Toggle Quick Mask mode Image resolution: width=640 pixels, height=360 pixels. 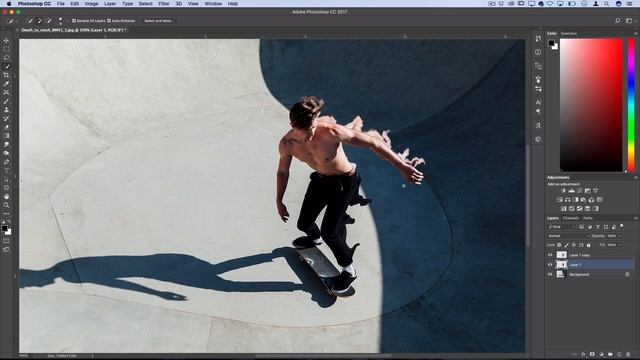[x=6, y=241]
